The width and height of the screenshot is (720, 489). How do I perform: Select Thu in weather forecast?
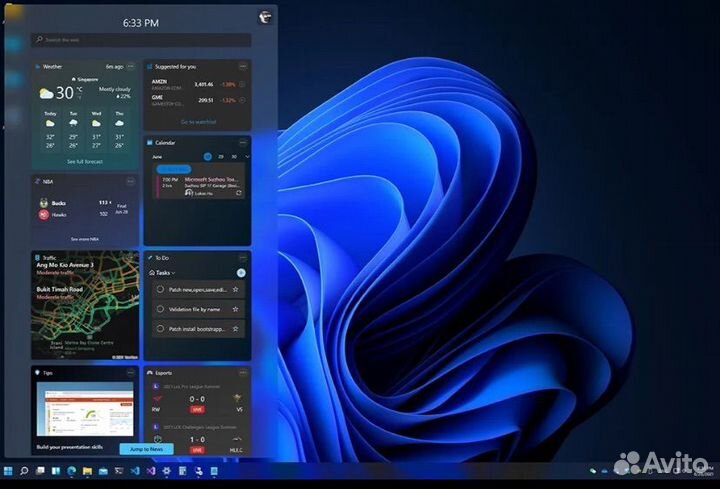[119, 130]
